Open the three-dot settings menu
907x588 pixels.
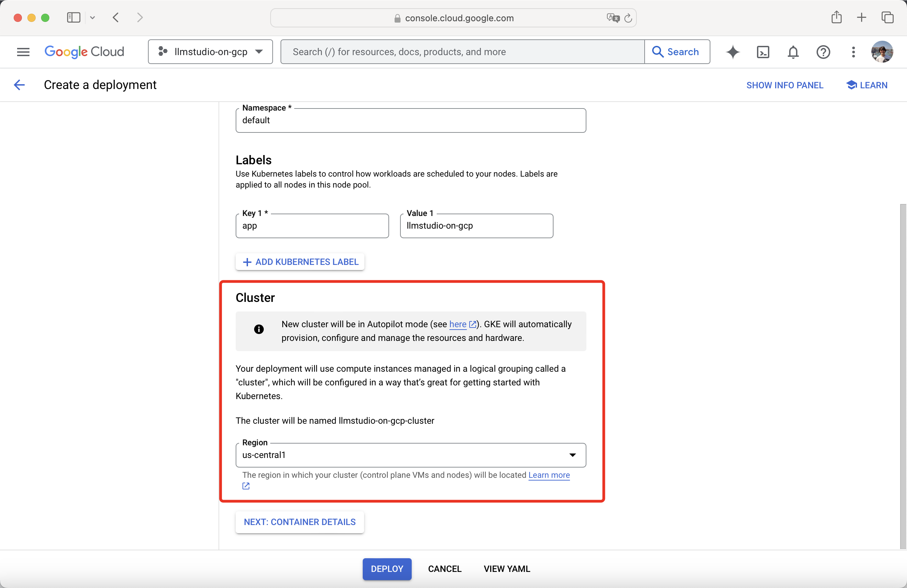[x=853, y=52]
